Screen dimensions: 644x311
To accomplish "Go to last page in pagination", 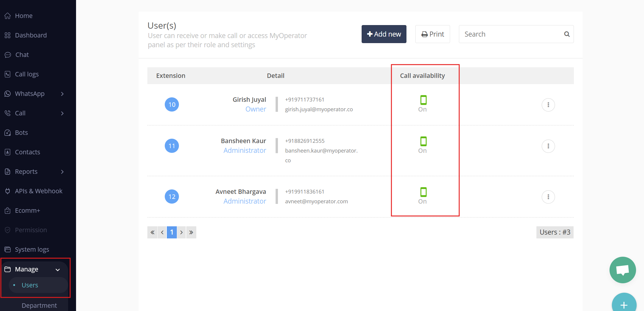I will 191,233.
